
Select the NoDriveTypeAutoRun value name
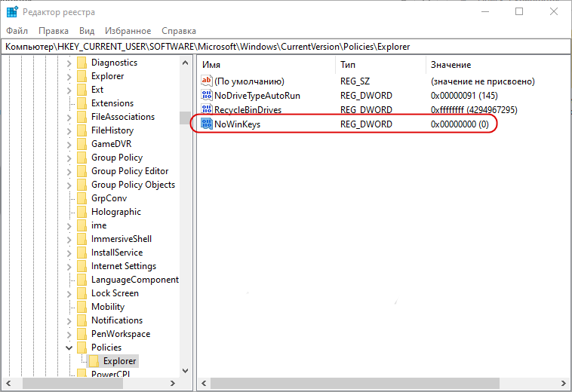[257, 96]
